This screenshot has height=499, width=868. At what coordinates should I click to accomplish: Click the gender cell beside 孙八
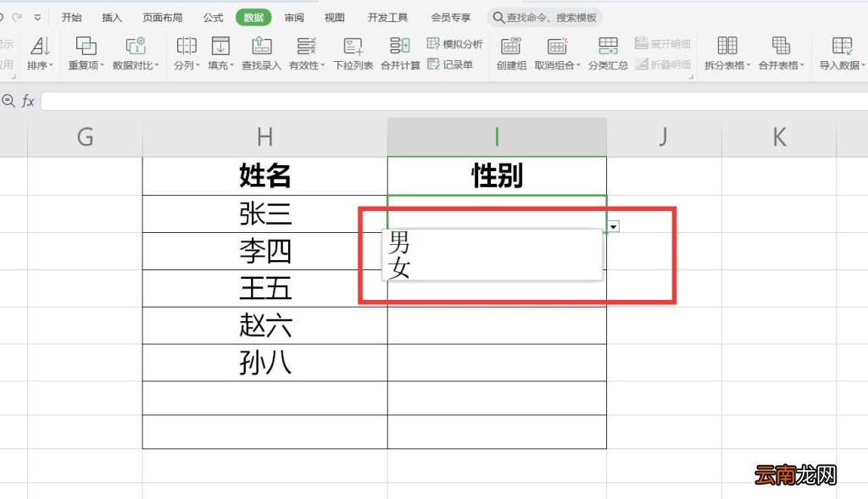pos(497,363)
